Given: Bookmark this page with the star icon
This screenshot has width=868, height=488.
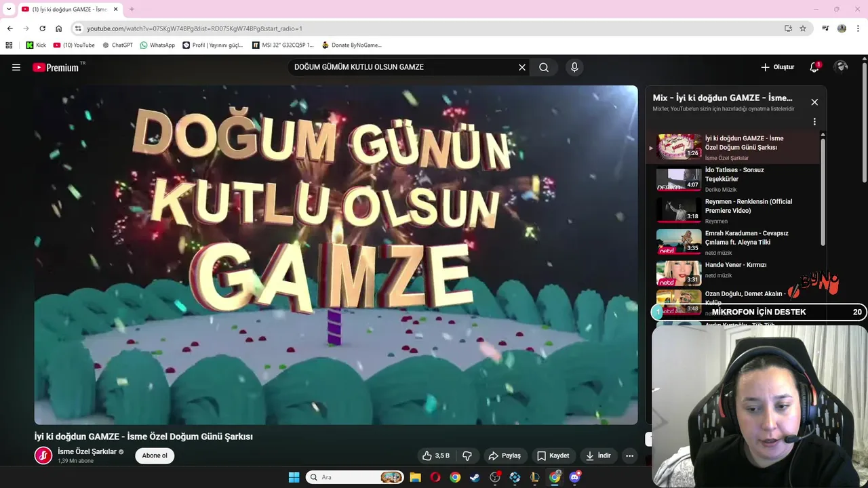Looking at the screenshot, I should [803, 28].
